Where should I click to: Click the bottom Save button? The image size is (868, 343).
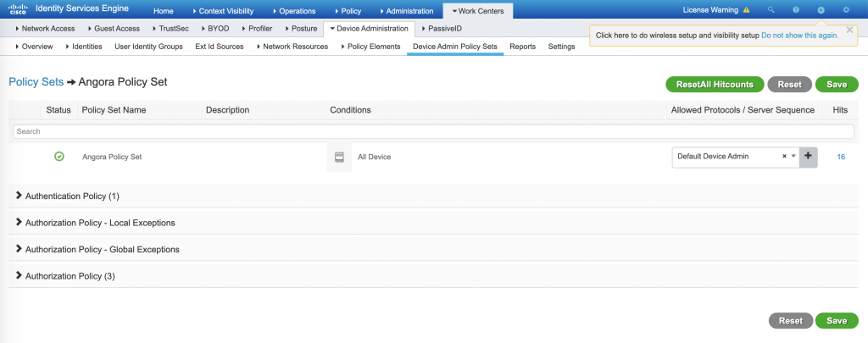click(837, 321)
